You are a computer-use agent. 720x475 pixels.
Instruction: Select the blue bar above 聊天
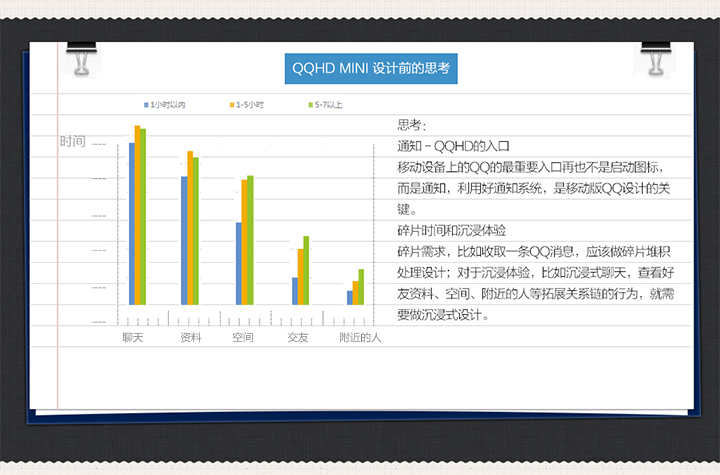point(132,224)
